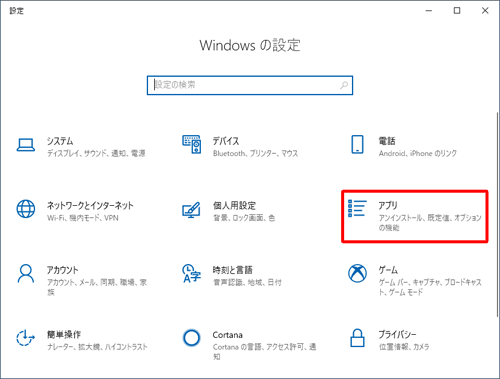
Task: Click the text ディスプレイ、サウンド、通知、電源
Action: click(x=96, y=153)
